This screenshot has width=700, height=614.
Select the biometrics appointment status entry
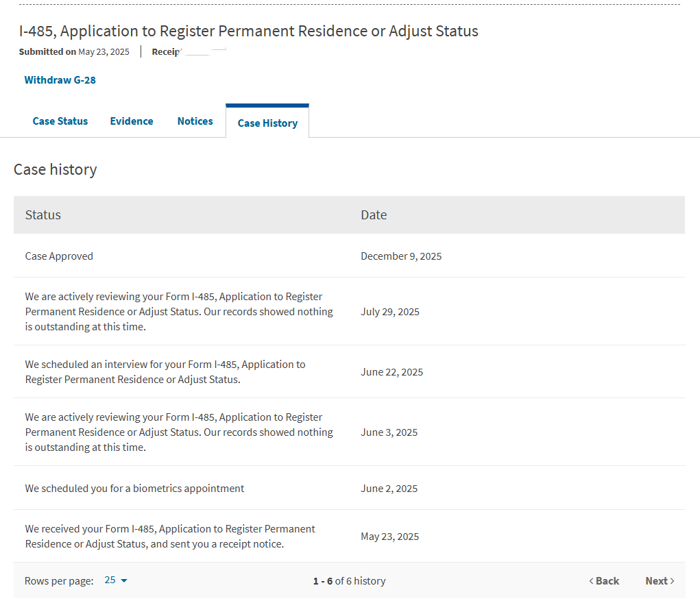click(x=134, y=489)
